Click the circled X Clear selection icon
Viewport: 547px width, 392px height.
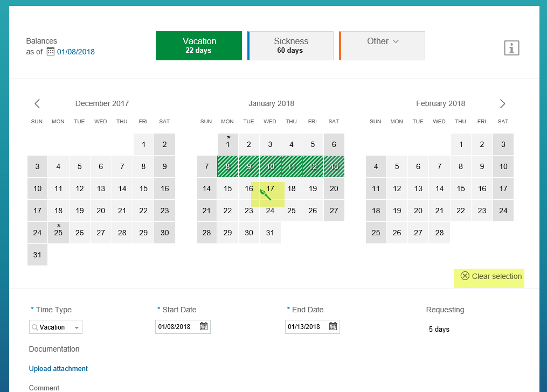[x=465, y=276]
